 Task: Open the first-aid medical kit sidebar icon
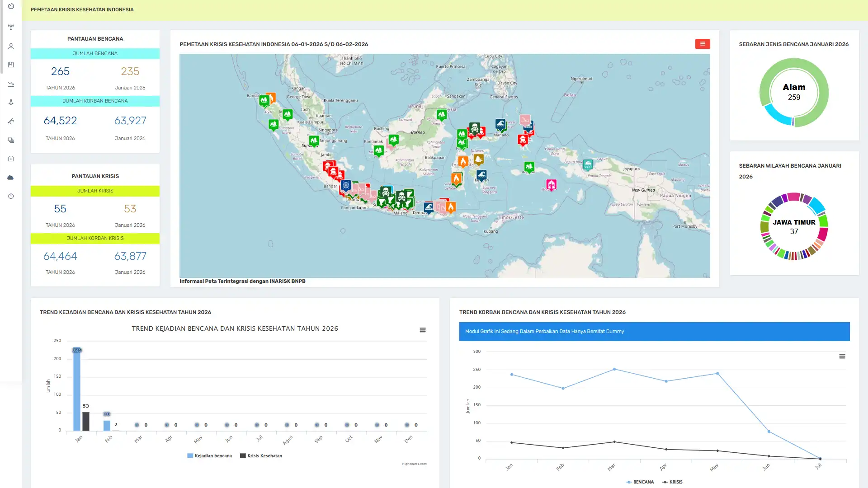coord(11,159)
